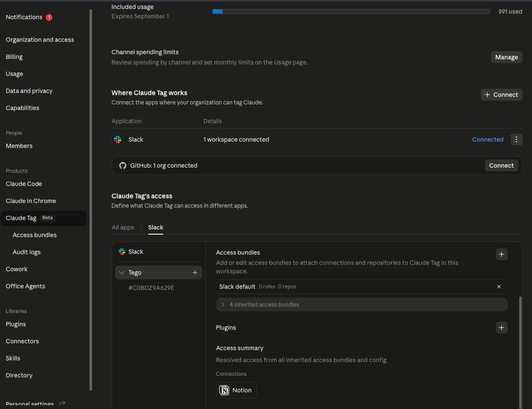Select the Slack tab
The height and width of the screenshot is (409, 532).
coord(156,227)
